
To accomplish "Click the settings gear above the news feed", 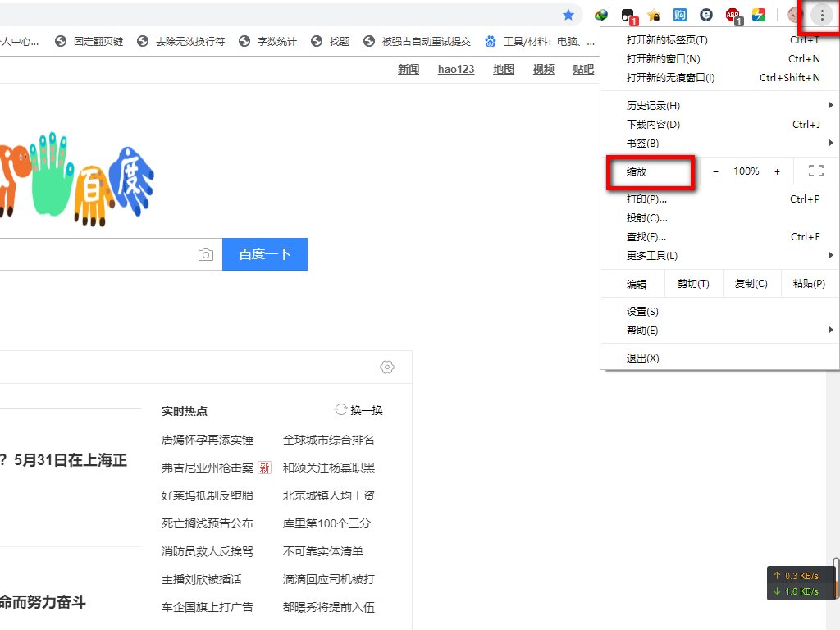I will point(386,367).
